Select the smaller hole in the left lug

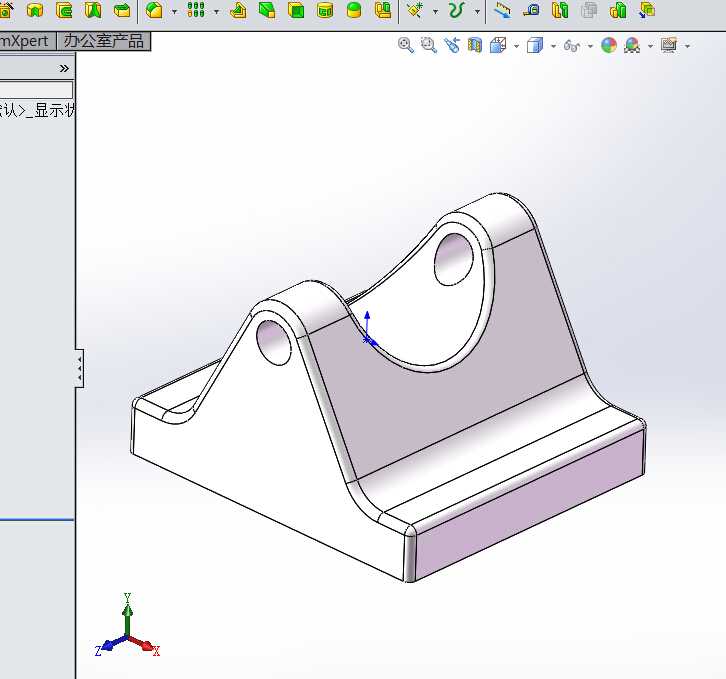pyautogui.click(x=274, y=342)
